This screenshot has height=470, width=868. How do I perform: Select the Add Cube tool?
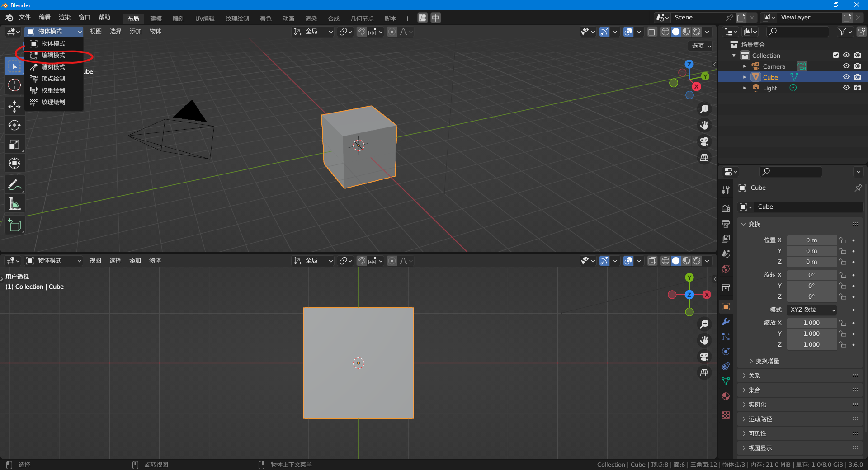(x=14, y=225)
